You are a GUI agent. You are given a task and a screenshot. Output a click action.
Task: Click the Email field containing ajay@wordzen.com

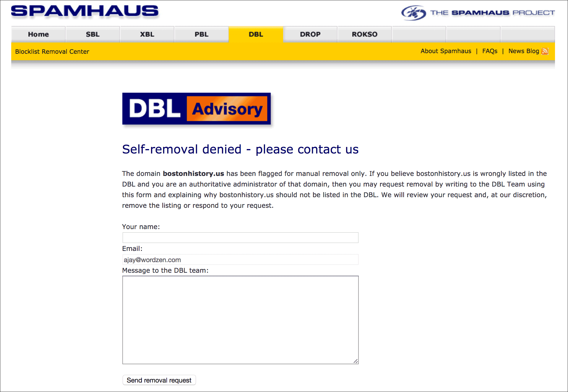(x=241, y=259)
